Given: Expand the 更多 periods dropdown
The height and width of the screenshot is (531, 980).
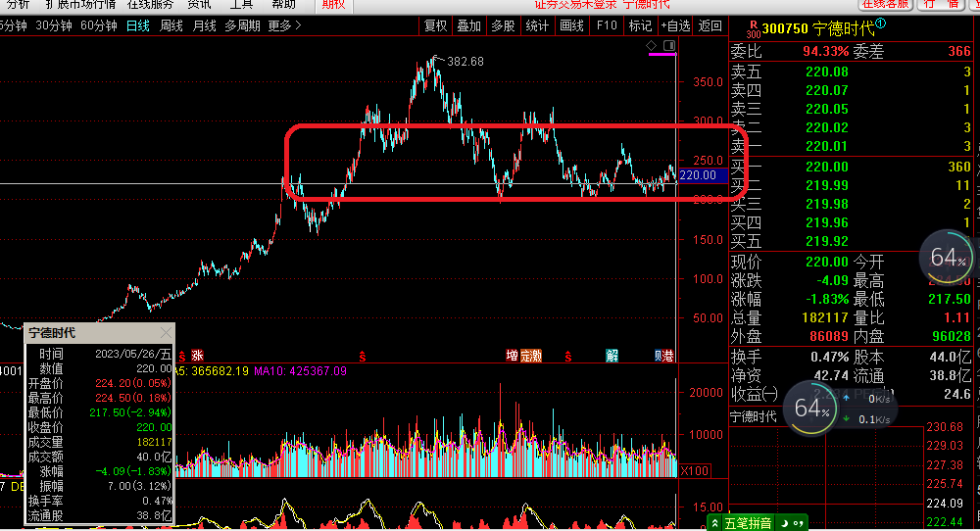Looking at the screenshot, I should click(284, 25).
